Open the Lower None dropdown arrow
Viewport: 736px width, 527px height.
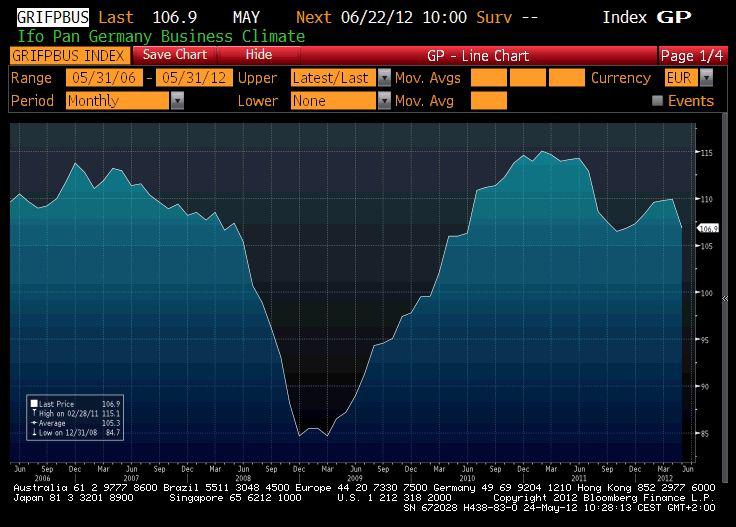click(384, 101)
